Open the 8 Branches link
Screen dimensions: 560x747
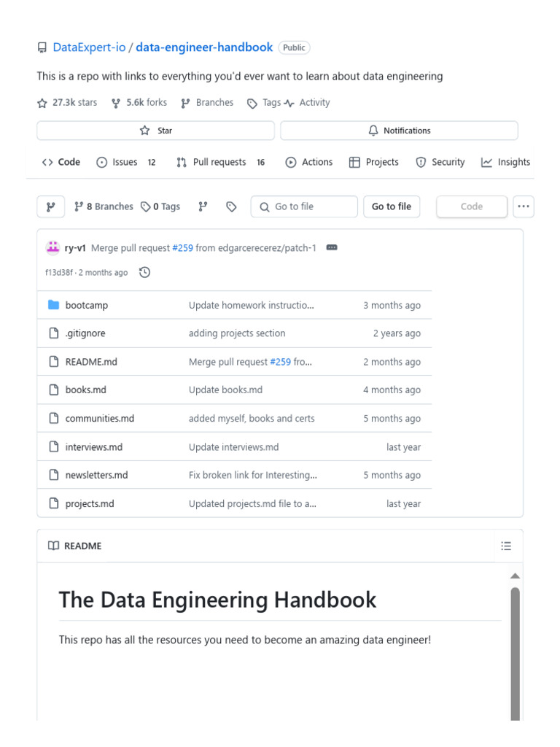tap(104, 206)
